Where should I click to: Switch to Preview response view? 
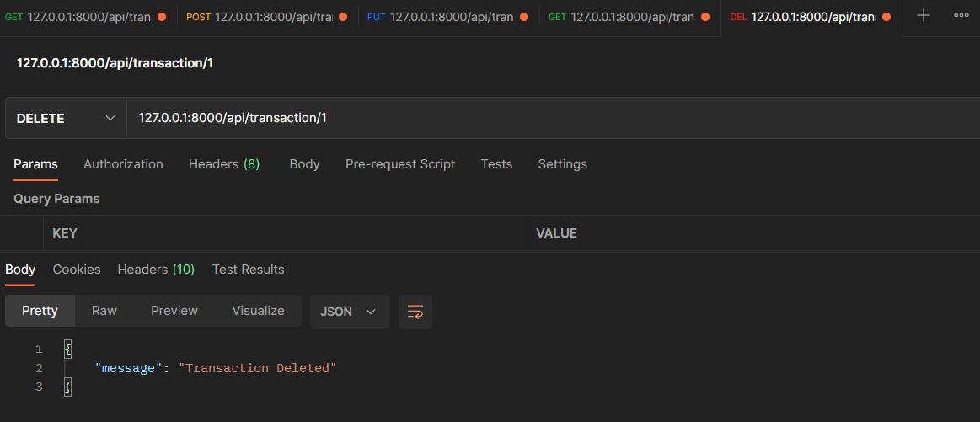point(174,311)
